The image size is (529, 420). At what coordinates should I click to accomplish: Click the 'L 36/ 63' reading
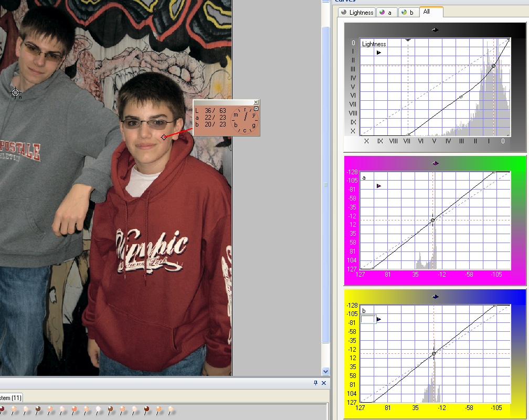211,111
